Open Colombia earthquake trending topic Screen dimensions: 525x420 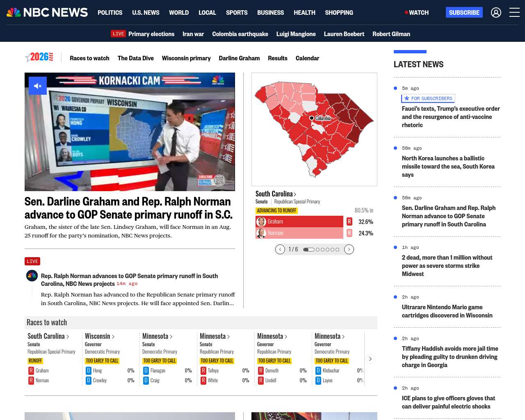pos(240,34)
